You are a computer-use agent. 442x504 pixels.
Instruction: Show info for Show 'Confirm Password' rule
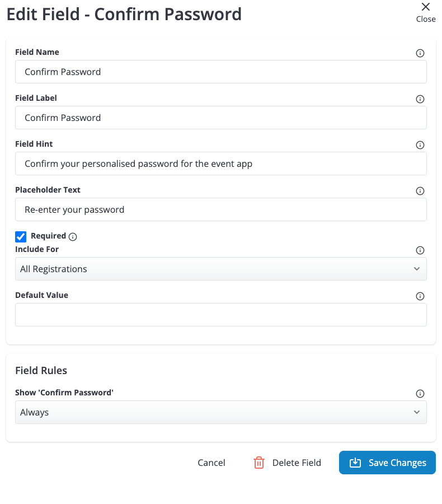pos(420,394)
